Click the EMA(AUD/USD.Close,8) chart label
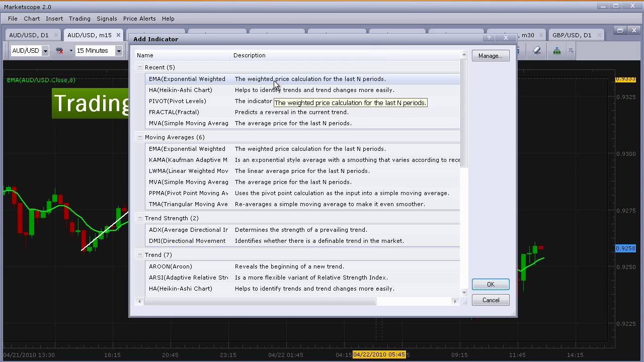 (41, 80)
